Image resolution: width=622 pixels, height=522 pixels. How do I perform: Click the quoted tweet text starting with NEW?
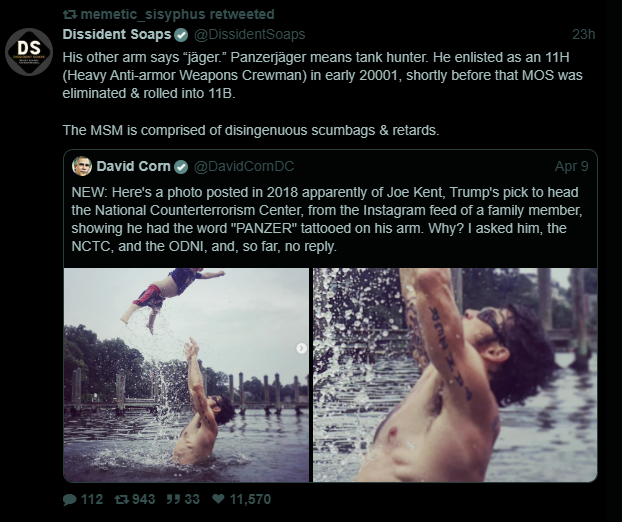(320, 218)
